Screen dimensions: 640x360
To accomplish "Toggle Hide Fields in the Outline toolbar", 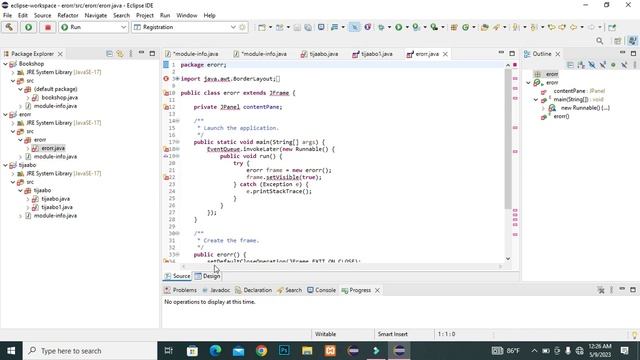I will coord(592,65).
